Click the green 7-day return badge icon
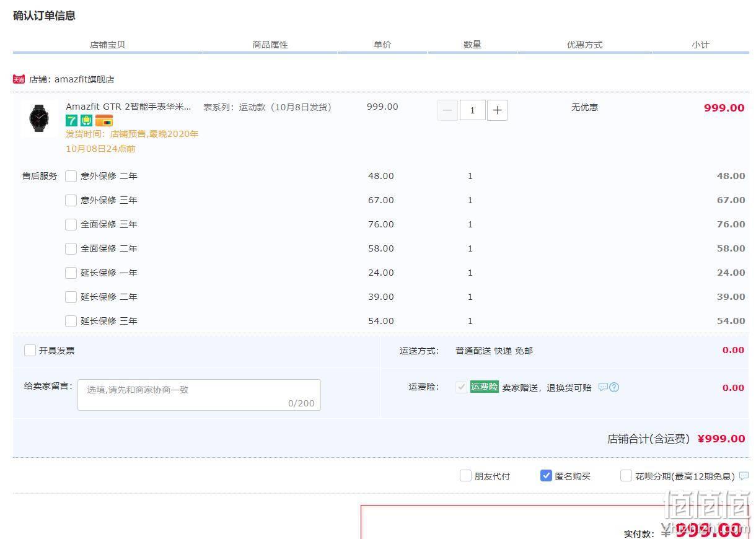This screenshot has width=756, height=539. point(71,120)
